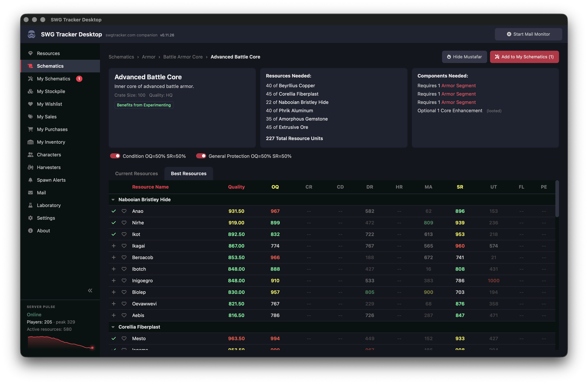Click the Settings gear icon
The width and height of the screenshot is (588, 384).
pyautogui.click(x=30, y=217)
